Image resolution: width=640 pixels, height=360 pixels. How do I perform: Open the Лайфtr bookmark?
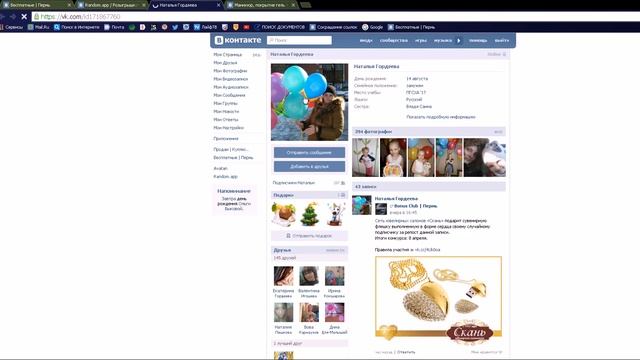pos(205,27)
